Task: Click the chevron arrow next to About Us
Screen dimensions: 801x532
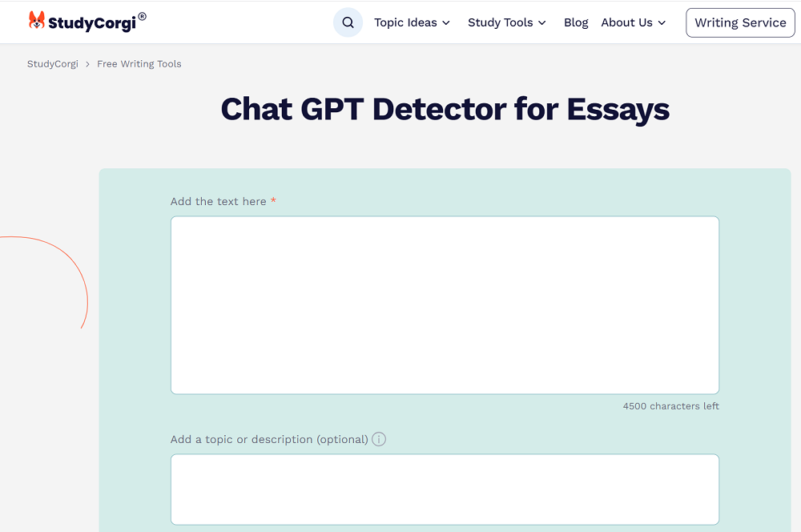Action: click(x=662, y=23)
